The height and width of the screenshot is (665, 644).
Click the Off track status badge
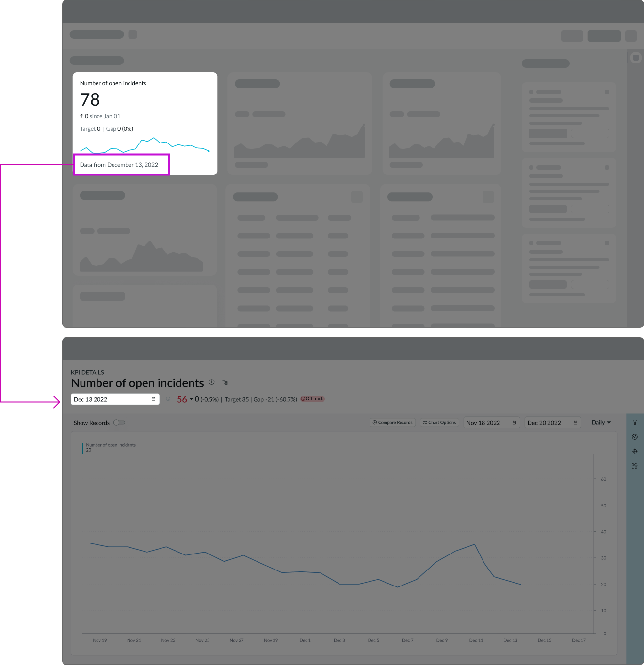tap(312, 398)
